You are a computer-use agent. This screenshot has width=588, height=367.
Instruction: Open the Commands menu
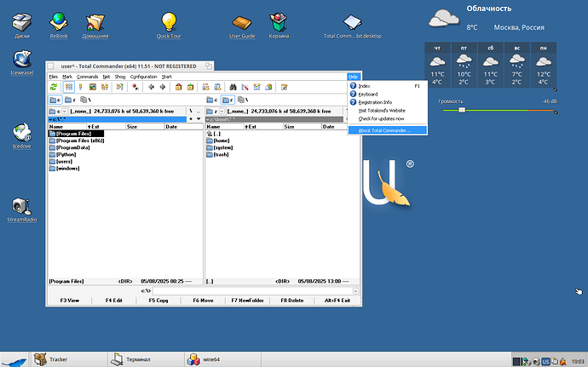88,77
